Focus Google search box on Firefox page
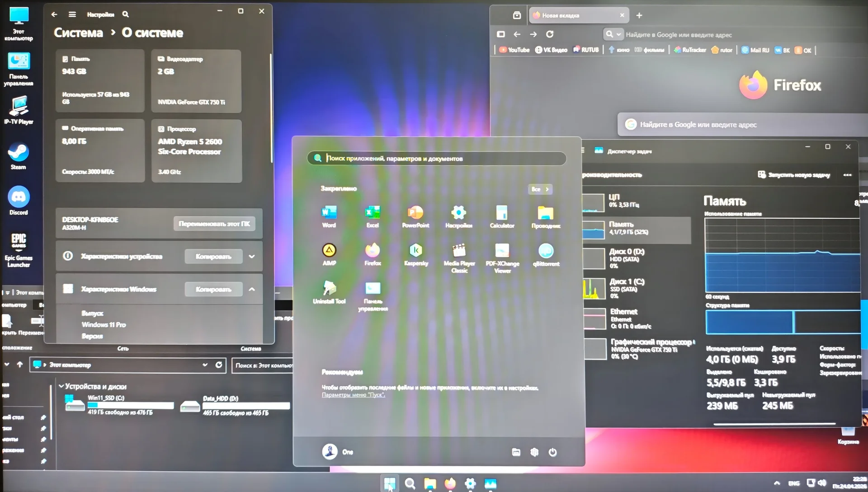 pyautogui.click(x=744, y=124)
